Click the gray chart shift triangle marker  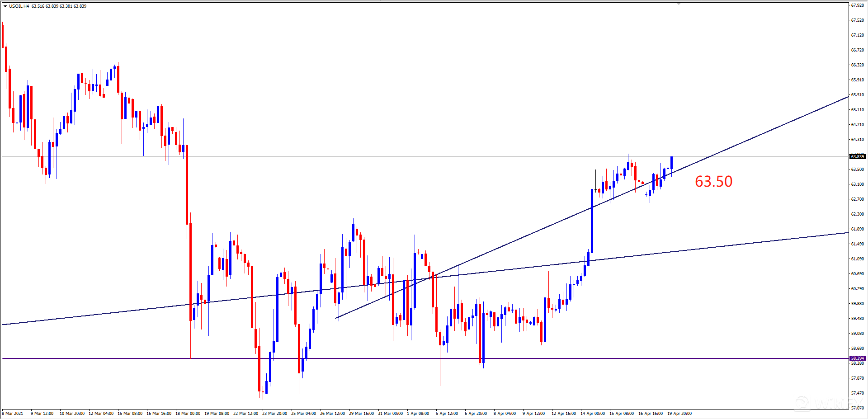coord(679,4)
